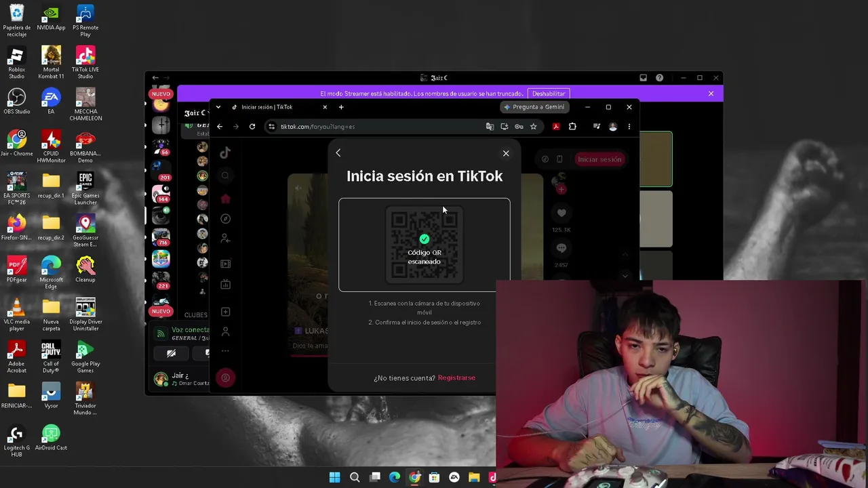
Task: Open Discord server with 716 badge
Action: tap(161, 237)
